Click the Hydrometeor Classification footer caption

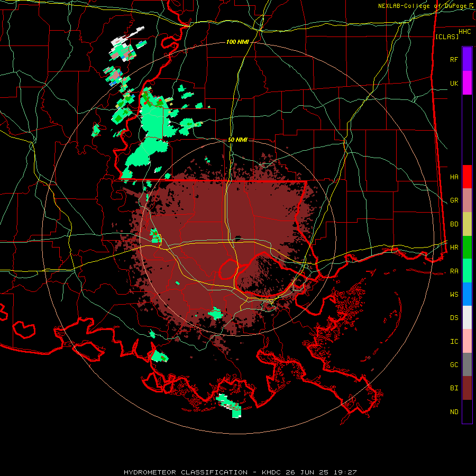(240, 472)
